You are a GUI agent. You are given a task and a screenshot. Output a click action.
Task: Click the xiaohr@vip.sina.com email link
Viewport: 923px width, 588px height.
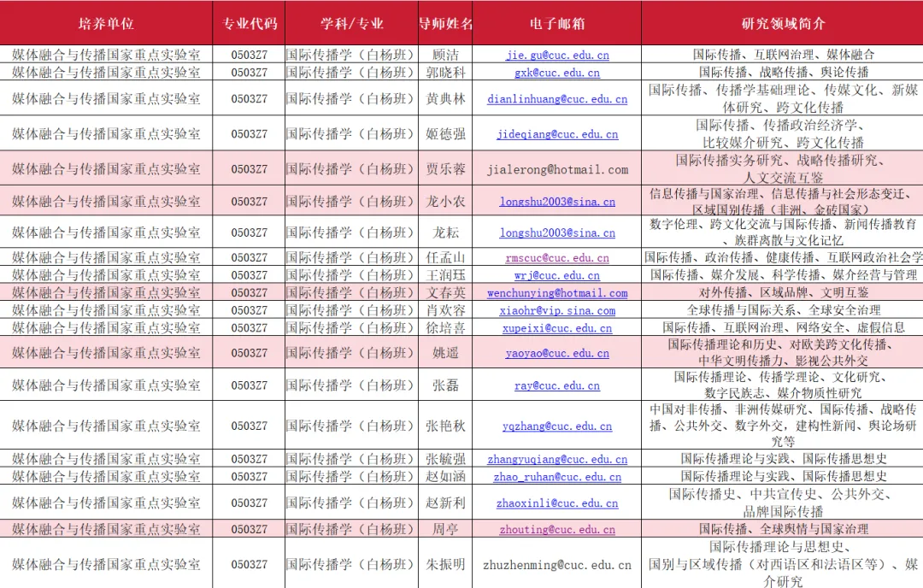(557, 310)
